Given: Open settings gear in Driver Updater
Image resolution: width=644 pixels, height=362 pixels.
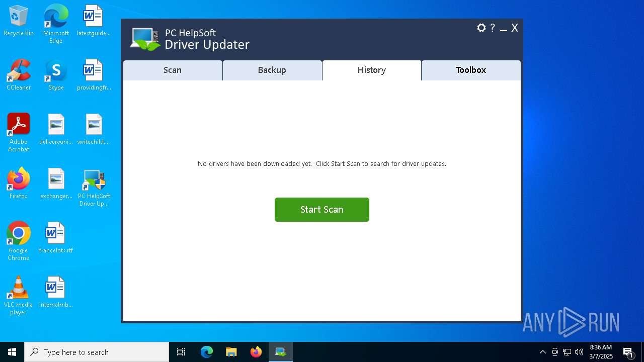Looking at the screenshot, I should coord(481,28).
